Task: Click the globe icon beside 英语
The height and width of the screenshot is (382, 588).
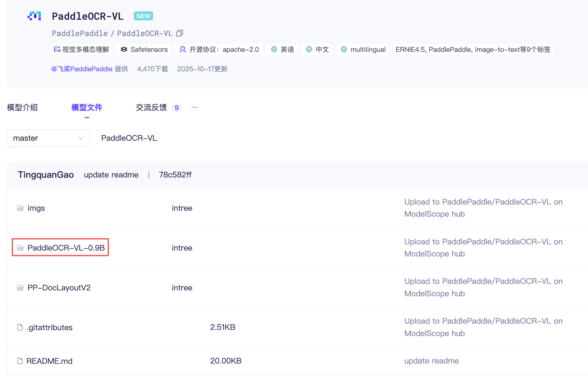Action: [x=274, y=49]
